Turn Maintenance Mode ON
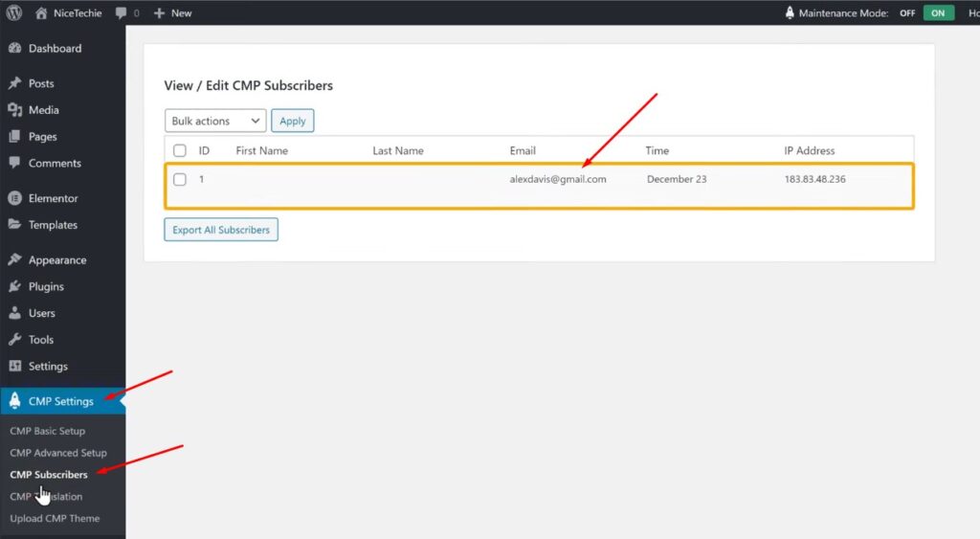 pyautogui.click(x=938, y=13)
